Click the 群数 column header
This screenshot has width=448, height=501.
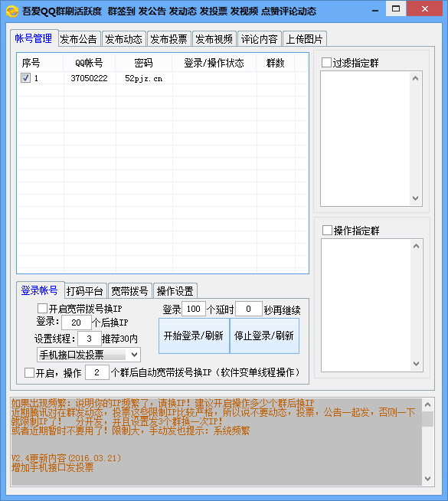coord(275,63)
